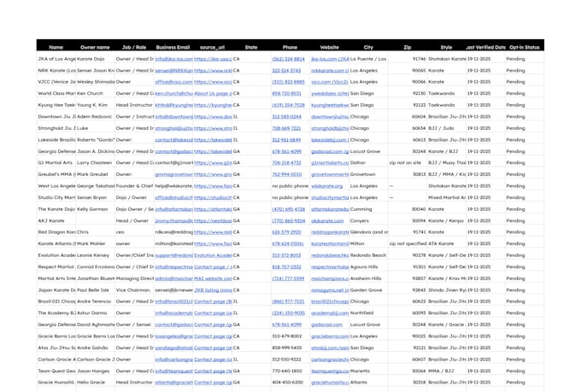Image resolution: width=581 pixels, height=392 pixels.
Task: Open the Evolution Academy source link
Action: tap(213, 255)
